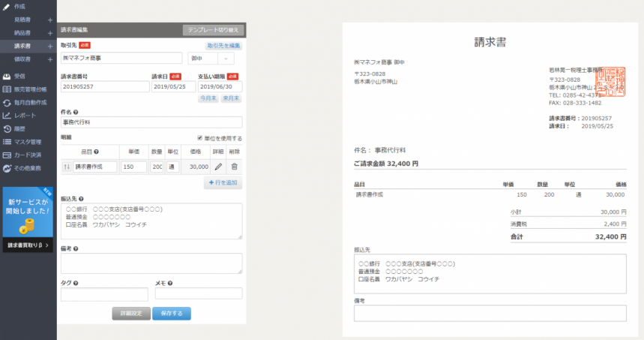Click the タグ input field

point(104,294)
